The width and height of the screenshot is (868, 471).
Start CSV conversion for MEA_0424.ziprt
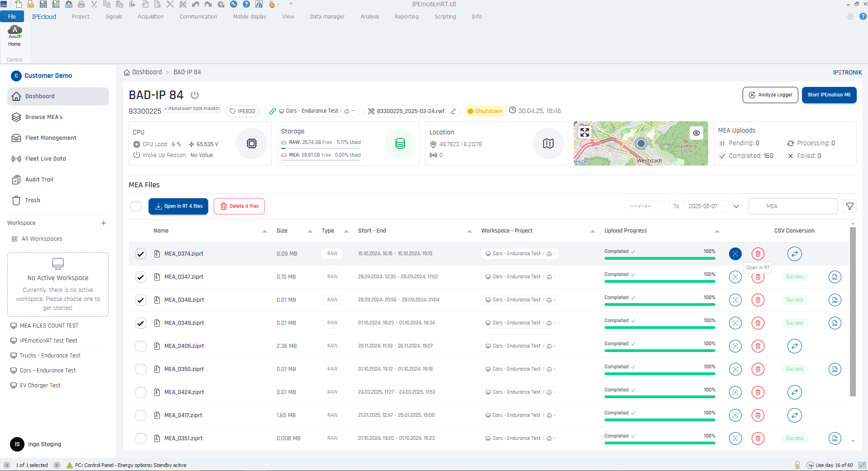tap(794, 392)
